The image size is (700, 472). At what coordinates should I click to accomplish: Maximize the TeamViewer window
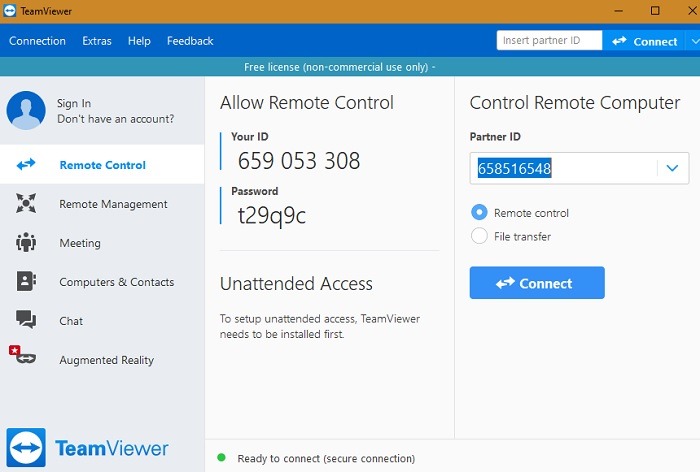pyautogui.click(x=655, y=11)
